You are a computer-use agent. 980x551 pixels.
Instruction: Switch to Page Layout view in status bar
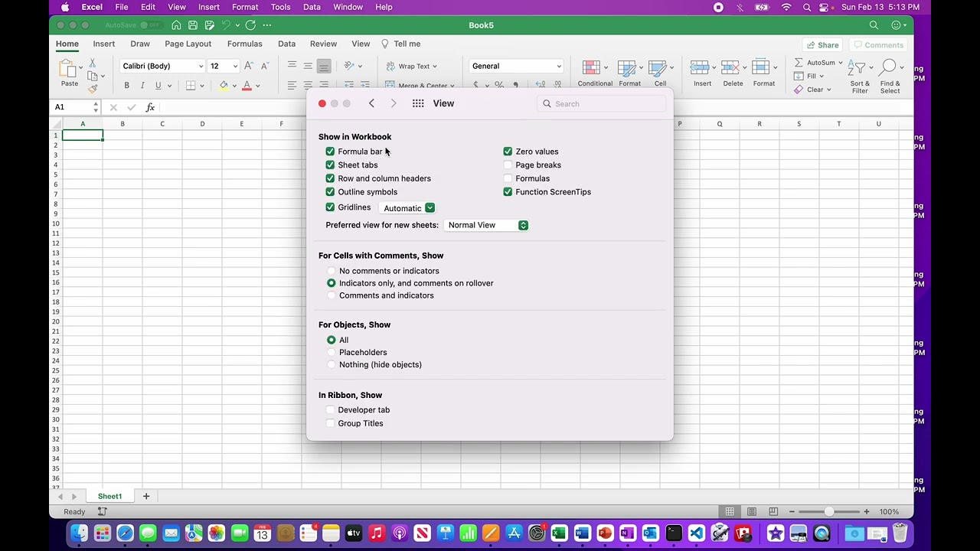pyautogui.click(x=752, y=511)
